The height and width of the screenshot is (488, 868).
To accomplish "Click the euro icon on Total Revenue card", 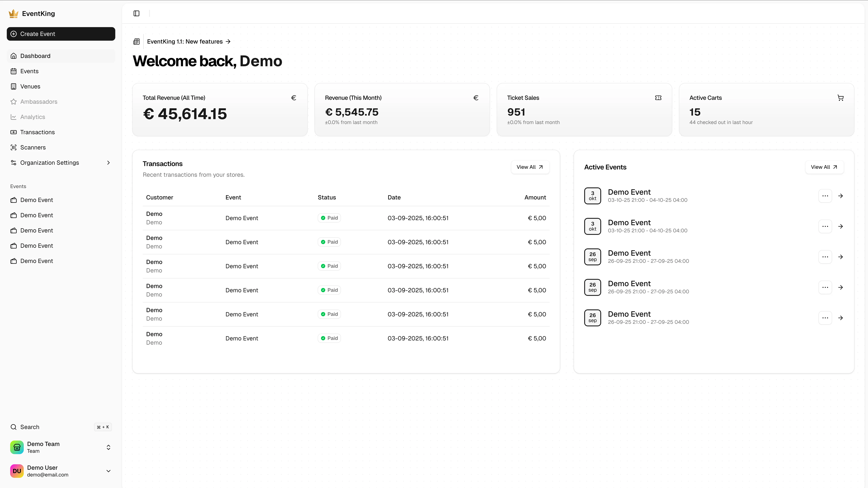I will click(293, 98).
